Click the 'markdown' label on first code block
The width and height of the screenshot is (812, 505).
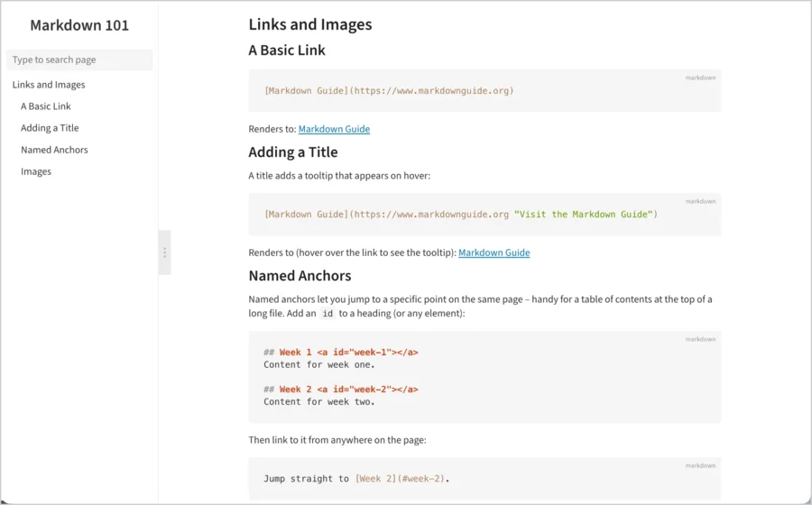point(700,78)
